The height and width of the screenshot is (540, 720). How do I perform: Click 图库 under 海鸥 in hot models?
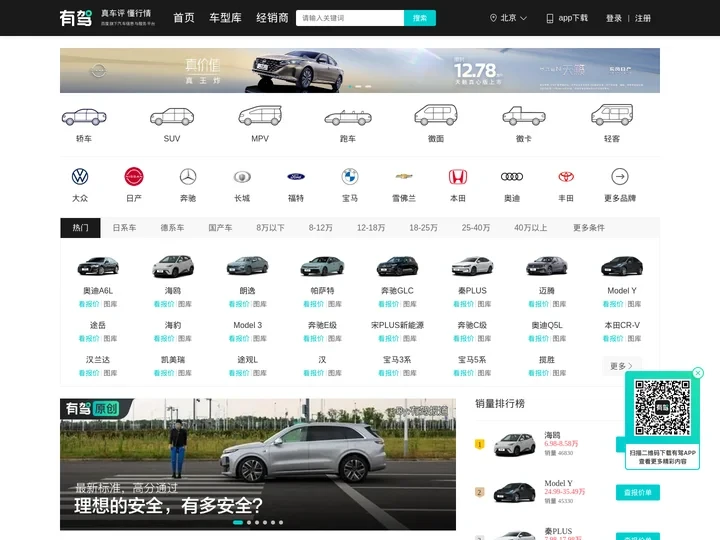tap(185, 304)
